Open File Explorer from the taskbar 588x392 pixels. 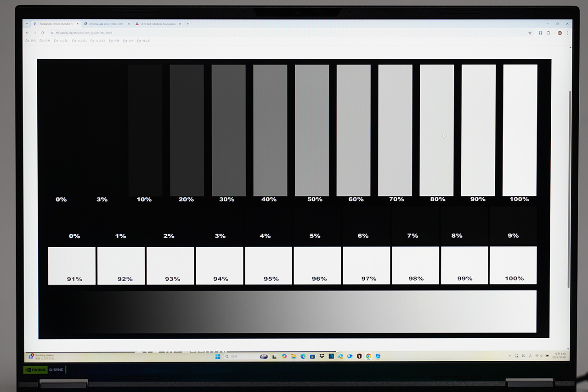pyautogui.click(x=294, y=356)
